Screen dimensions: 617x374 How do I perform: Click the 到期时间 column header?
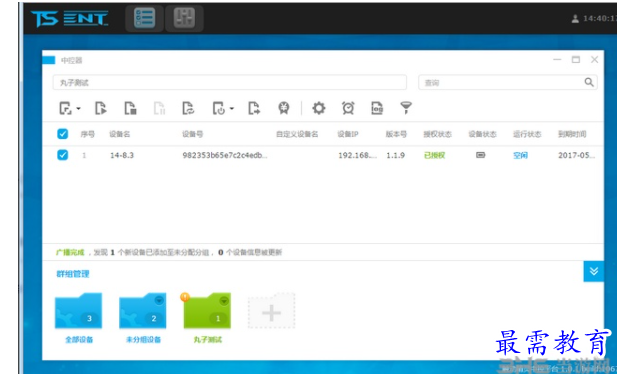tap(572, 134)
